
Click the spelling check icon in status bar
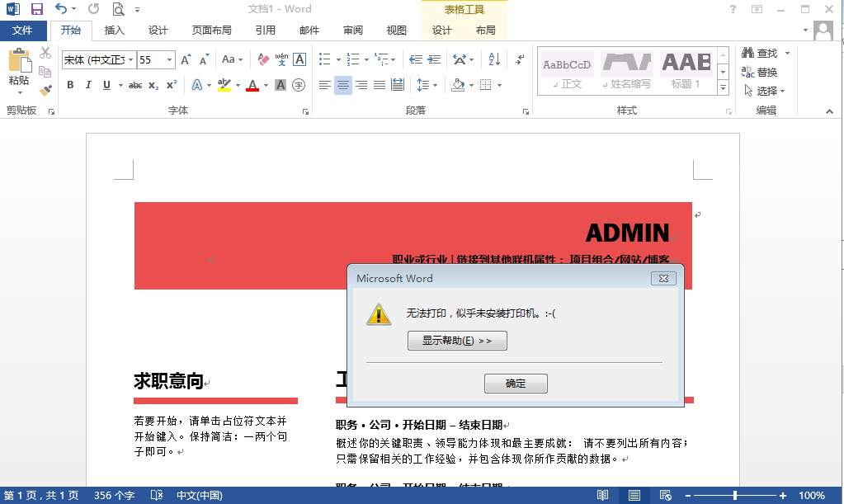(157, 495)
